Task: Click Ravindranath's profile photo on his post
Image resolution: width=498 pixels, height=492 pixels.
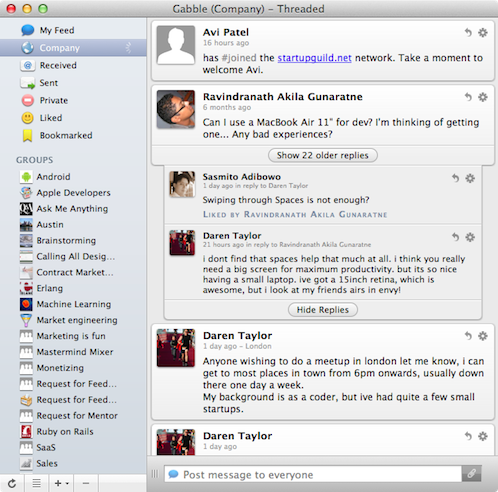Action: tap(176, 109)
